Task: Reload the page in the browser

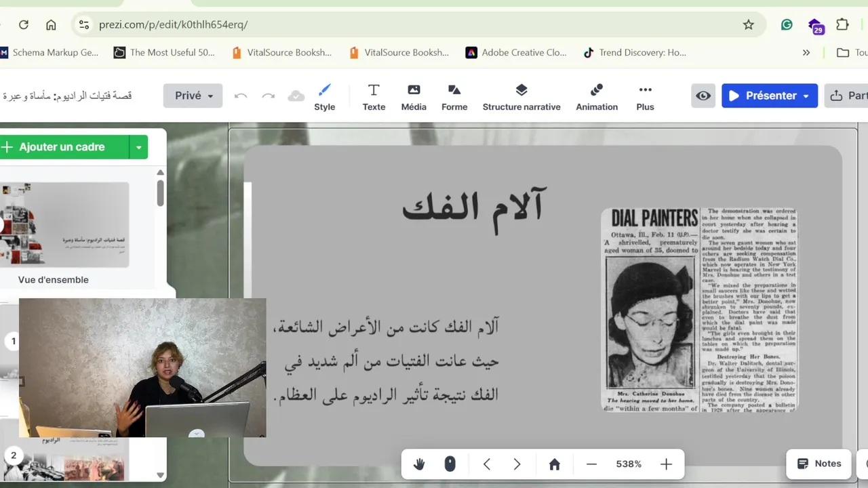Action: pos(24,24)
